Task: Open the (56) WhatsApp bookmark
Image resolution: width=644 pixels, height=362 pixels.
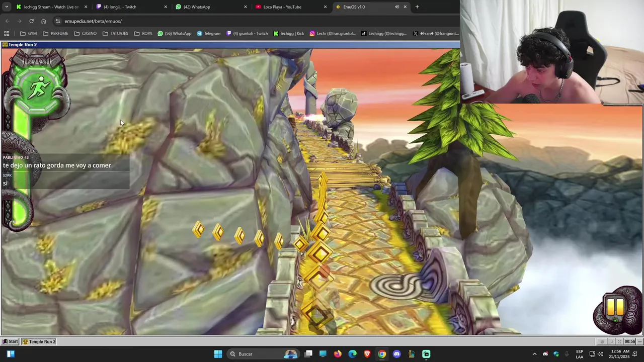Action: coord(174,34)
